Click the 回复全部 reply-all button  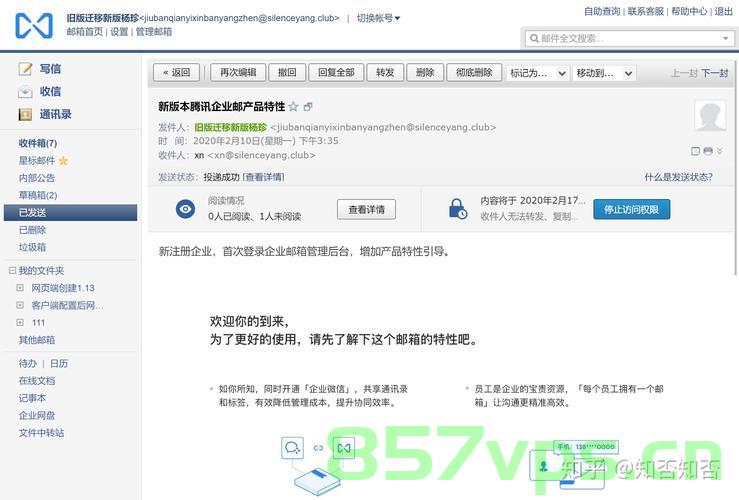tap(336, 73)
